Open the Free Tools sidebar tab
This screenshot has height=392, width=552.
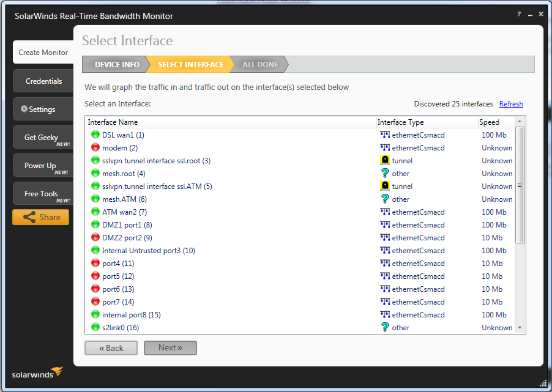point(43,193)
